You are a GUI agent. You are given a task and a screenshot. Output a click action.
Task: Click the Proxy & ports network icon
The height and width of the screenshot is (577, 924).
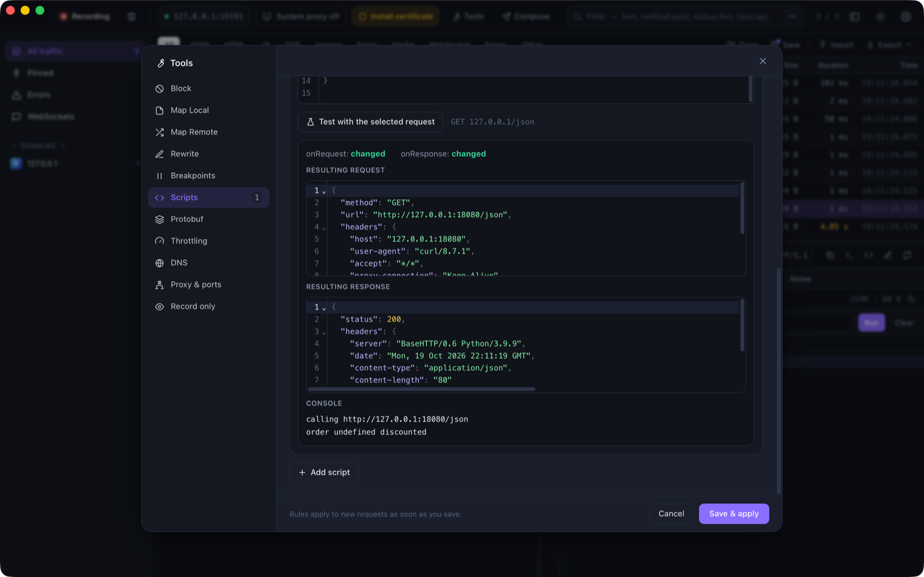click(159, 285)
